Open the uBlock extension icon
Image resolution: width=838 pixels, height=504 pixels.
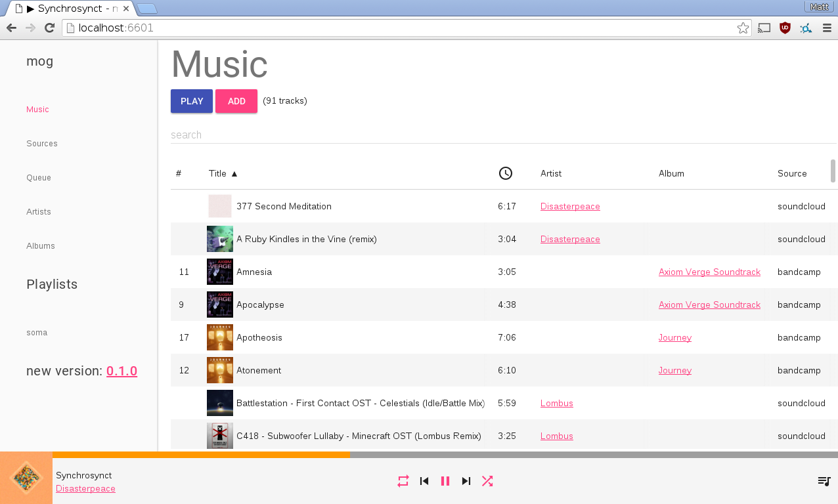[x=785, y=28]
